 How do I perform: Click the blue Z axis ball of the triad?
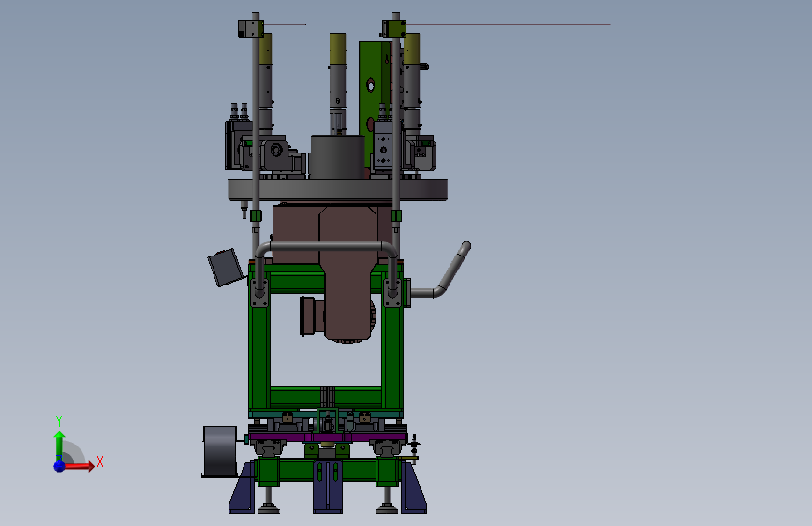[60, 466]
